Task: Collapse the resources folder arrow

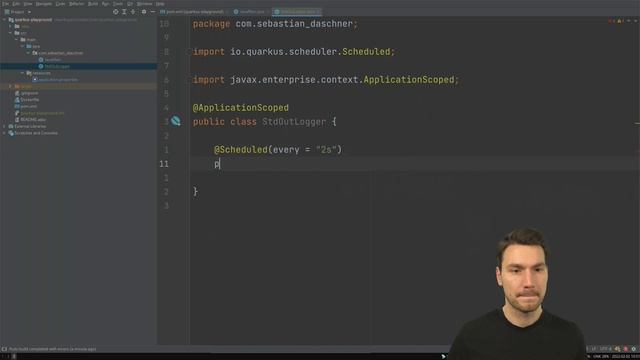Action: [22, 73]
